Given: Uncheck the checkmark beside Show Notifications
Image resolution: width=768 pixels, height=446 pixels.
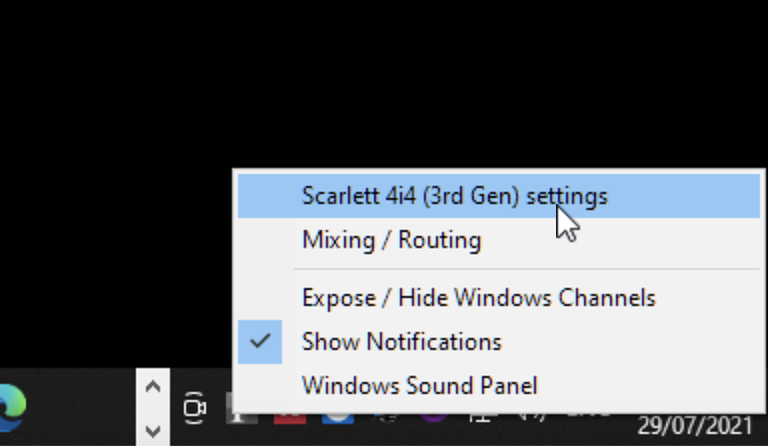Looking at the screenshot, I should 260,342.
